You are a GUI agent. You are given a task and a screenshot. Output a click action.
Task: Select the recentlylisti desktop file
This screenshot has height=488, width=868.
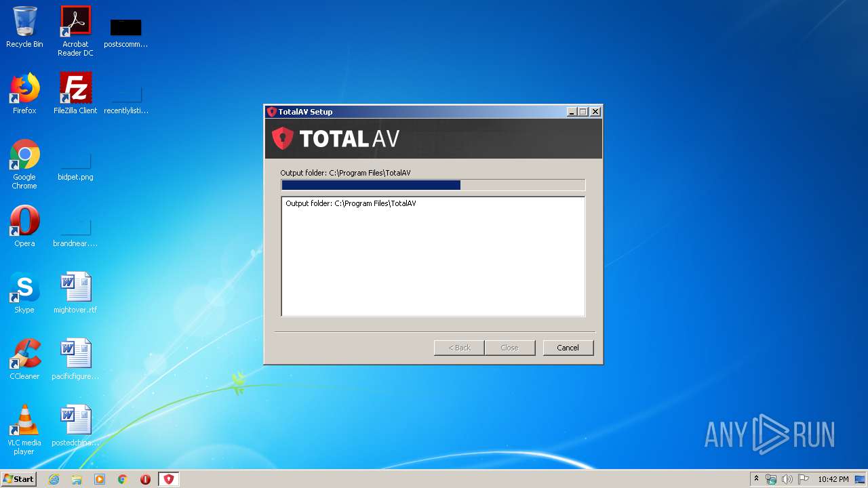126,99
